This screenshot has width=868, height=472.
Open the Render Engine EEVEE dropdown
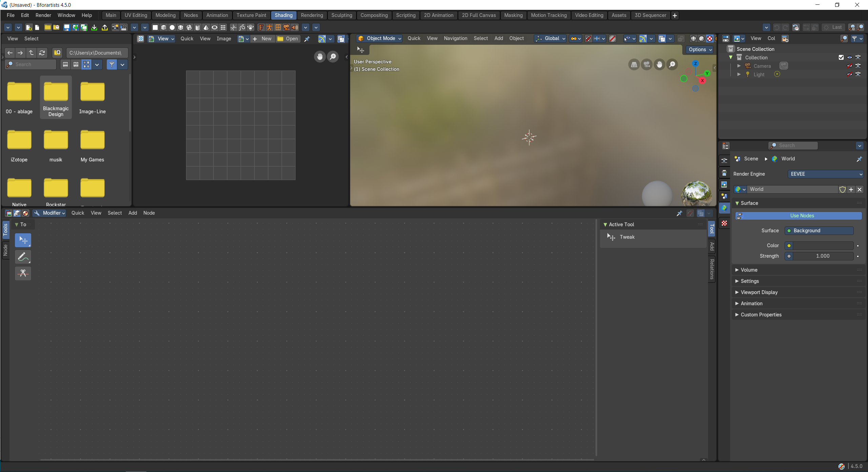tap(826, 174)
